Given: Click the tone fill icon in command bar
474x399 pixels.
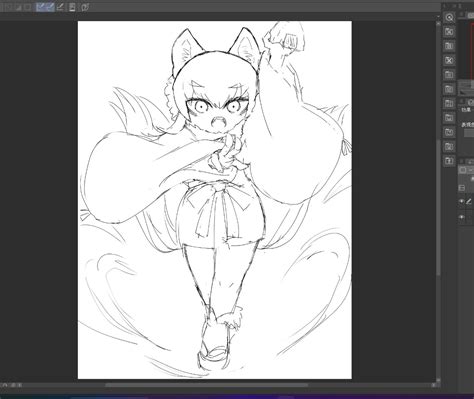Looking at the screenshot, I should tap(18, 7).
